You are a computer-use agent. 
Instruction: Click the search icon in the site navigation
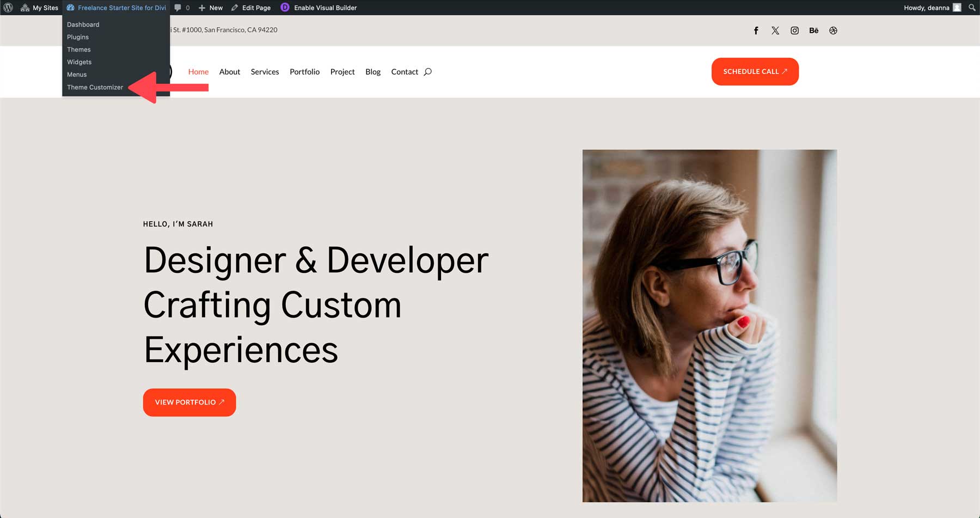428,71
